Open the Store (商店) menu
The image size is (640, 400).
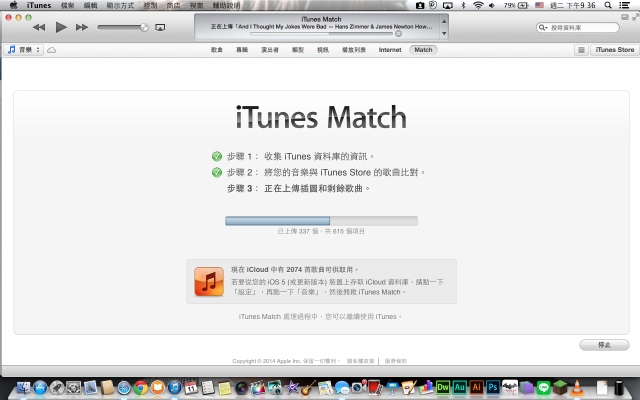pyautogui.click(x=173, y=5)
